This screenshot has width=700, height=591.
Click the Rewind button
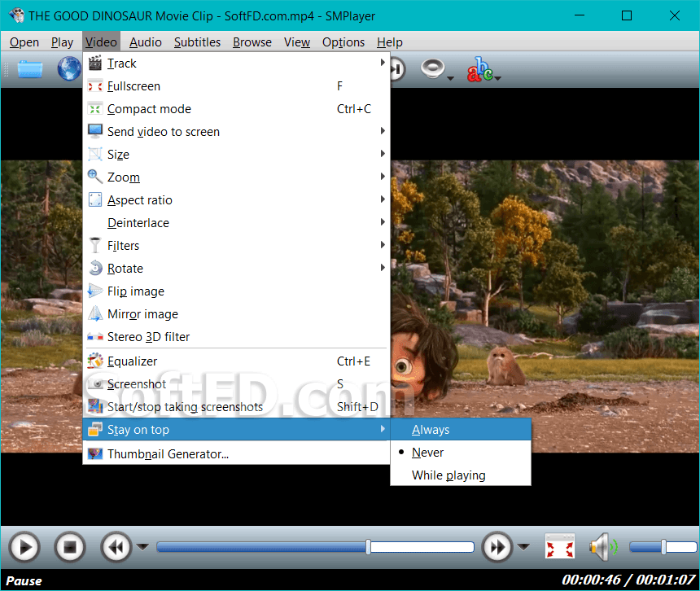point(116,547)
